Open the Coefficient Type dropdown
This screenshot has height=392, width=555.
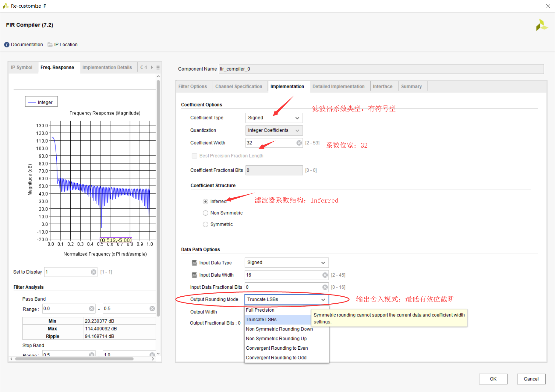pos(274,118)
